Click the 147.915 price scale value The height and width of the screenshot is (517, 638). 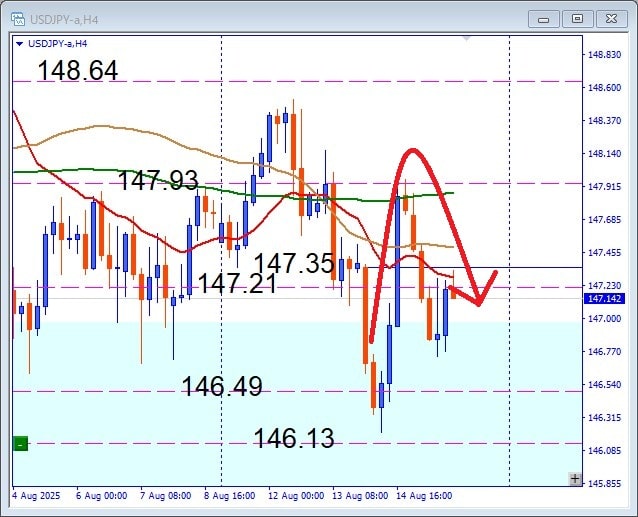(x=605, y=186)
